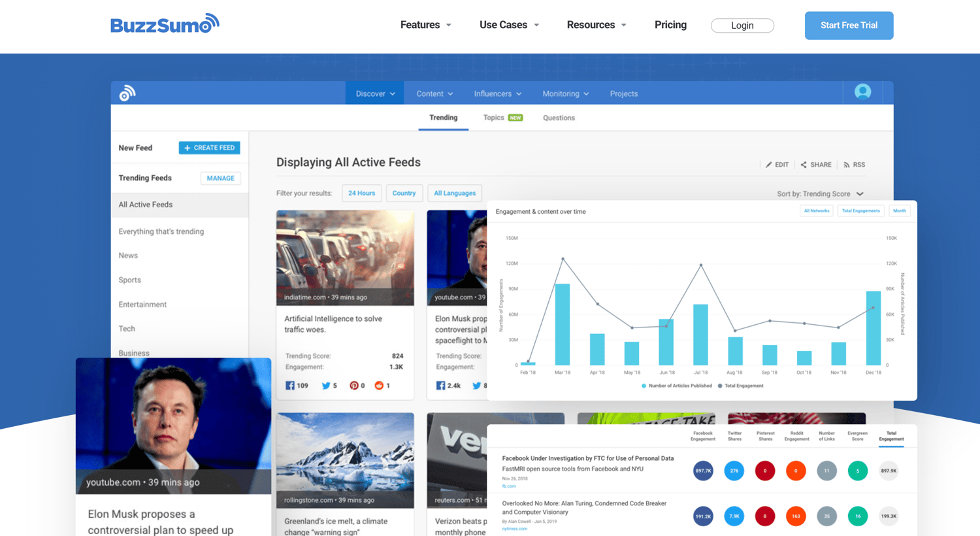Image resolution: width=980 pixels, height=536 pixels.
Task: Open the Resources dropdown
Action: [596, 25]
